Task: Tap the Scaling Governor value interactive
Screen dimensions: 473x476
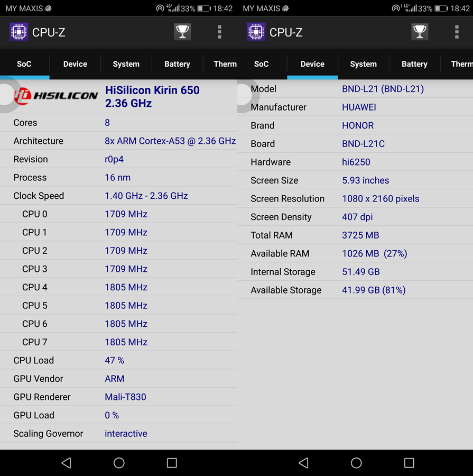Action: pos(126,434)
